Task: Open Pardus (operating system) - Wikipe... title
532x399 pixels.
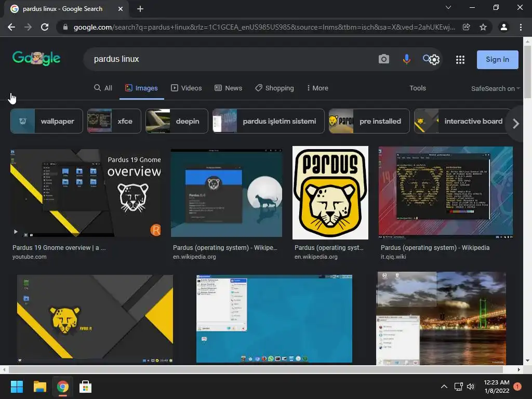Action: coord(225,248)
